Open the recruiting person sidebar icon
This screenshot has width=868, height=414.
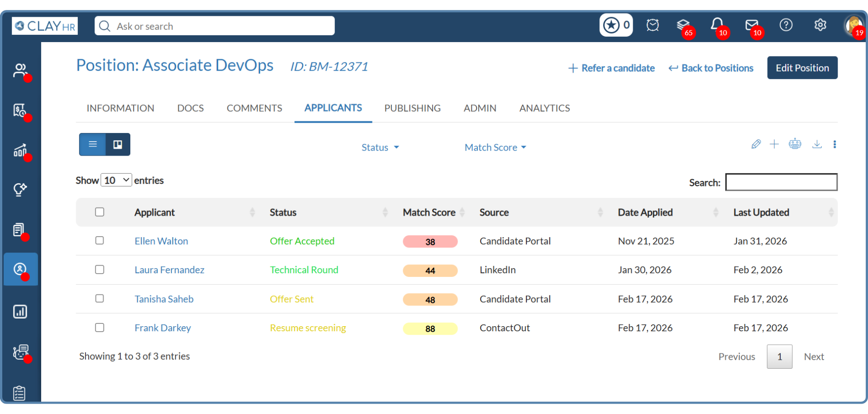pos(21,269)
